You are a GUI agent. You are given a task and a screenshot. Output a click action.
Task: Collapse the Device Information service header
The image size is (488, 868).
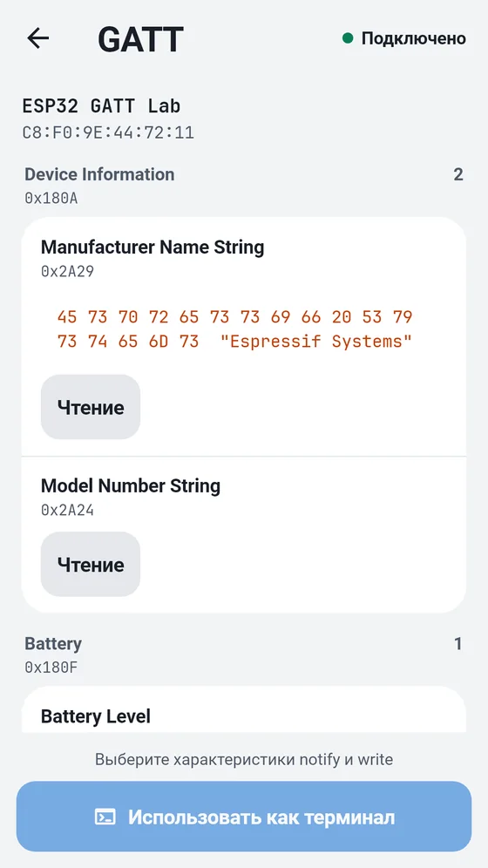tap(244, 186)
